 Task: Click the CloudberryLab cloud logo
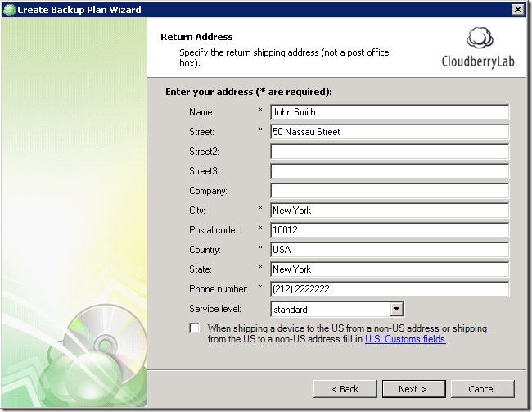[480, 38]
